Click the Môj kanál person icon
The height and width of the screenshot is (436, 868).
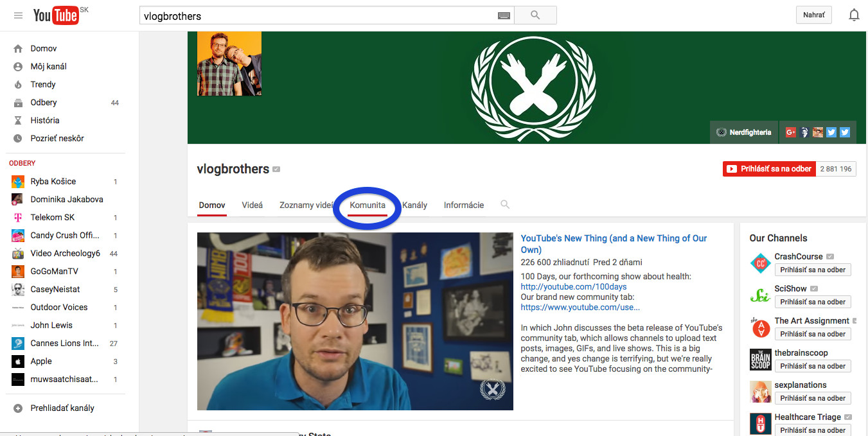(18, 66)
